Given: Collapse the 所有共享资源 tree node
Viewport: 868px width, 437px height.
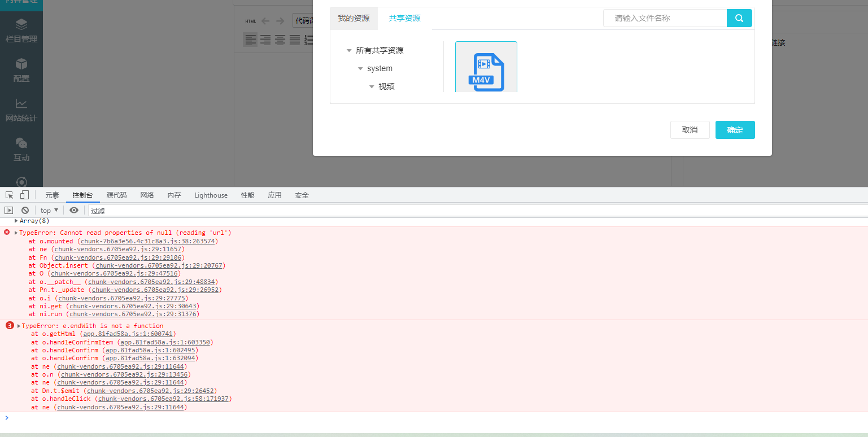Looking at the screenshot, I should [x=349, y=50].
